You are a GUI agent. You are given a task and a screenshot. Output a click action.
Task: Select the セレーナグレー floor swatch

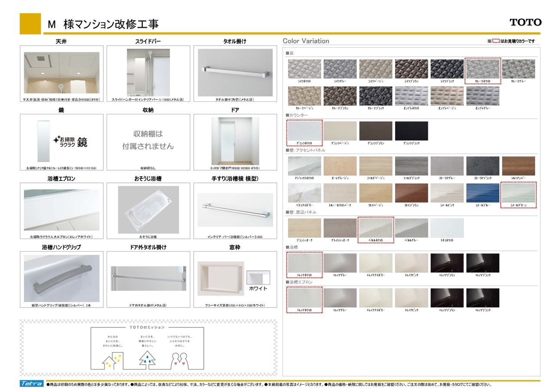(518, 69)
